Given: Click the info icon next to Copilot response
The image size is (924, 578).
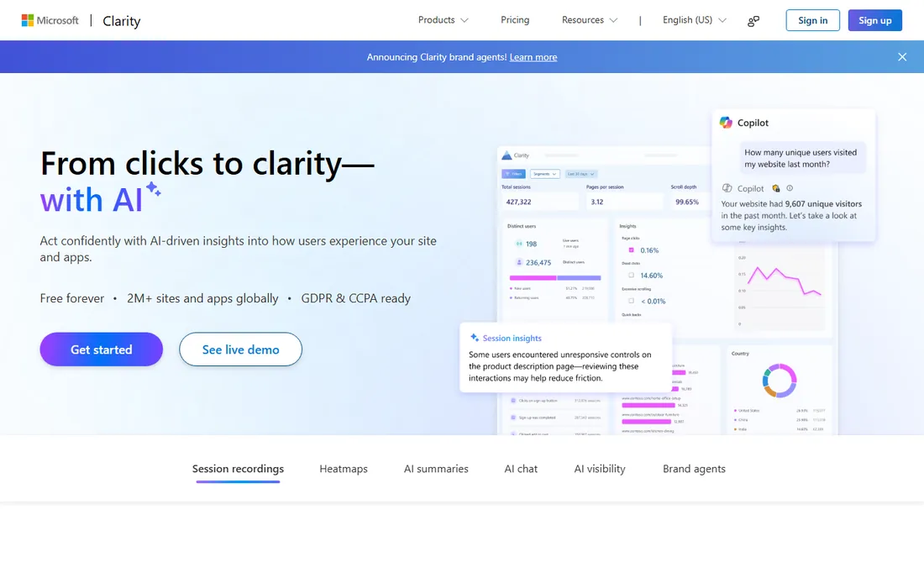Looking at the screenshot, I should point(790,188).
